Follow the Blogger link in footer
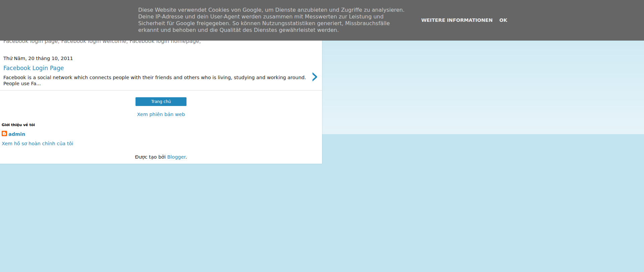 point(176,157)
